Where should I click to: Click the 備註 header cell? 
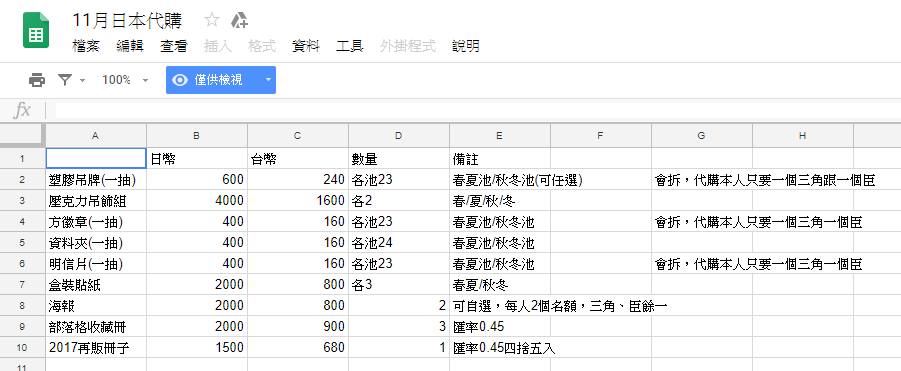coord(500,159)
